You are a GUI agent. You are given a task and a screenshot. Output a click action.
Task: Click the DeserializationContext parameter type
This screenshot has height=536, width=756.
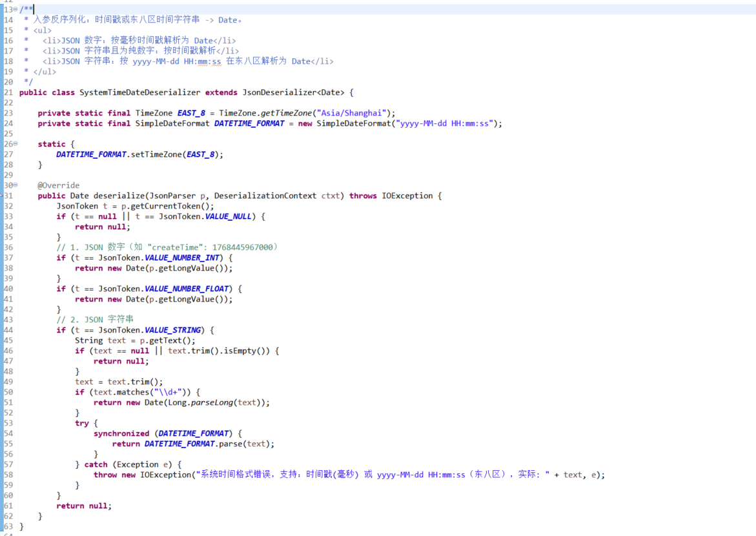pos(265,196)
